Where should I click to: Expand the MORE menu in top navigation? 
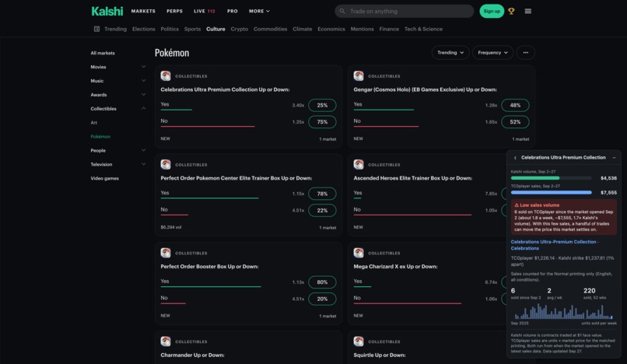pos(259,11)
